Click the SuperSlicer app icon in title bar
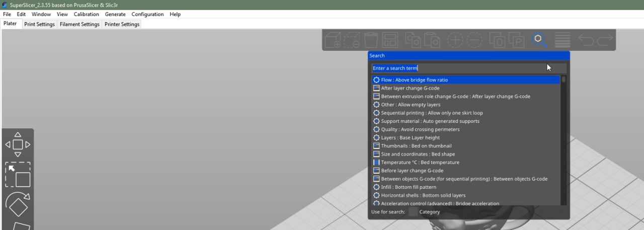 pos(5,5)
